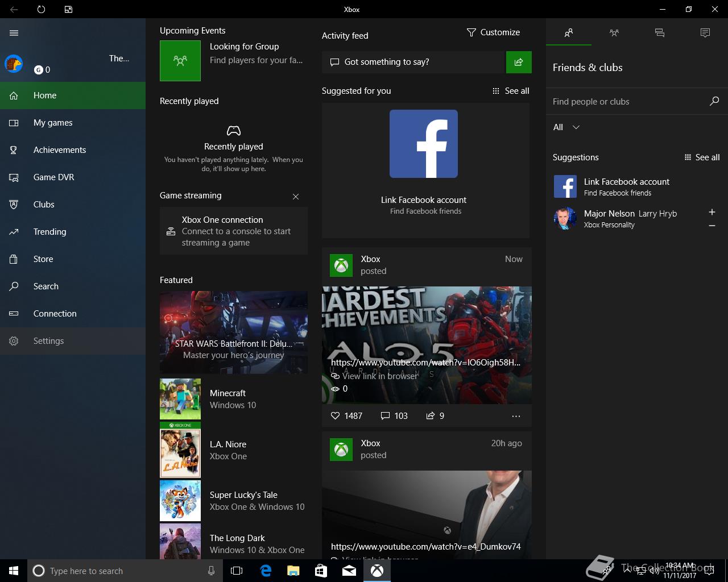The image size is (728, 582).
Task: See all suggested for you items
Action: [x=511, y=91]
